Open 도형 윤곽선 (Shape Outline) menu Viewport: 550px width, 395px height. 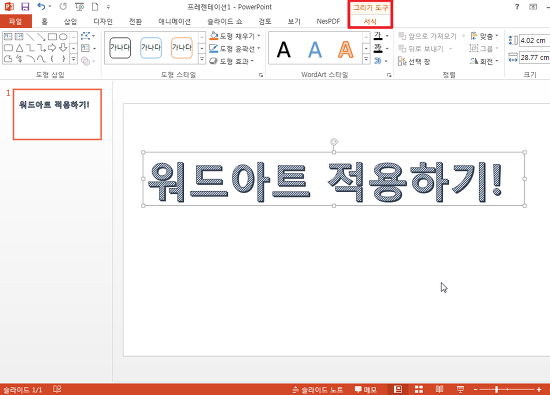click(235, 48)
